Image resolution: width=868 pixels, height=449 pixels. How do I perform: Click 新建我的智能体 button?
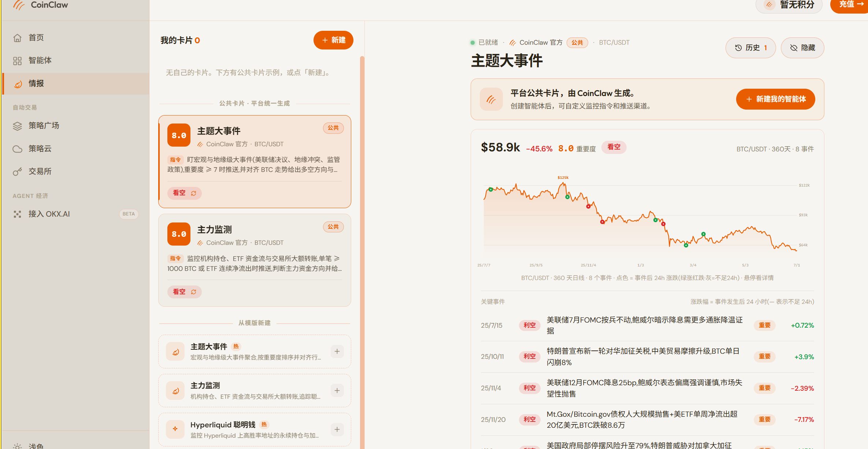[775, 99]
